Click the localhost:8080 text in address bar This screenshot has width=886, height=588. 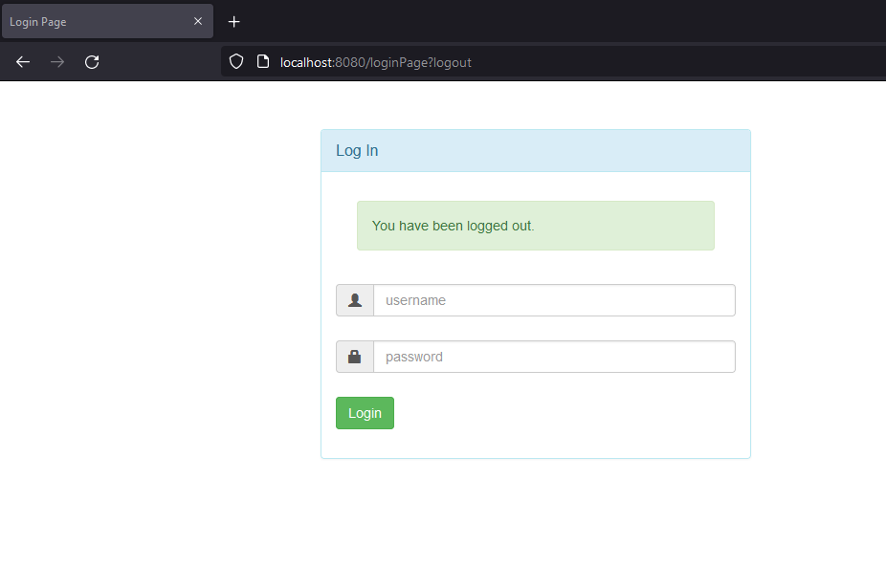306,62
